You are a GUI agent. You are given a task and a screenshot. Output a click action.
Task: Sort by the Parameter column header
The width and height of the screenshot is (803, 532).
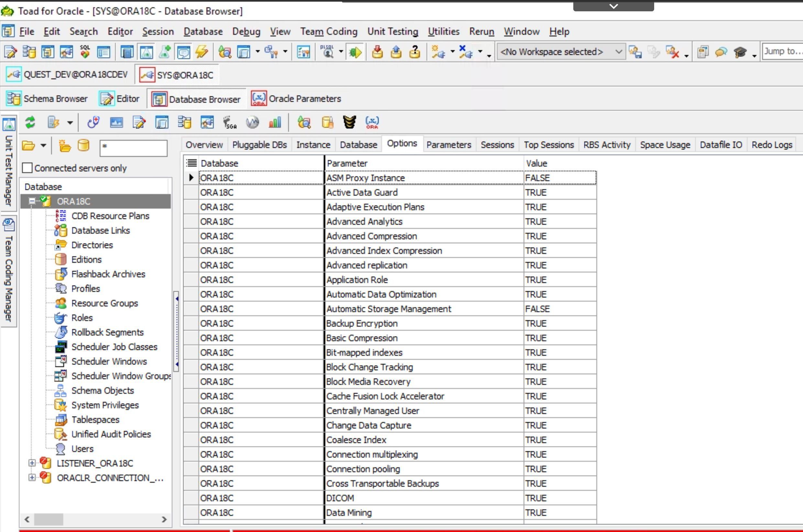pos(424,163)
